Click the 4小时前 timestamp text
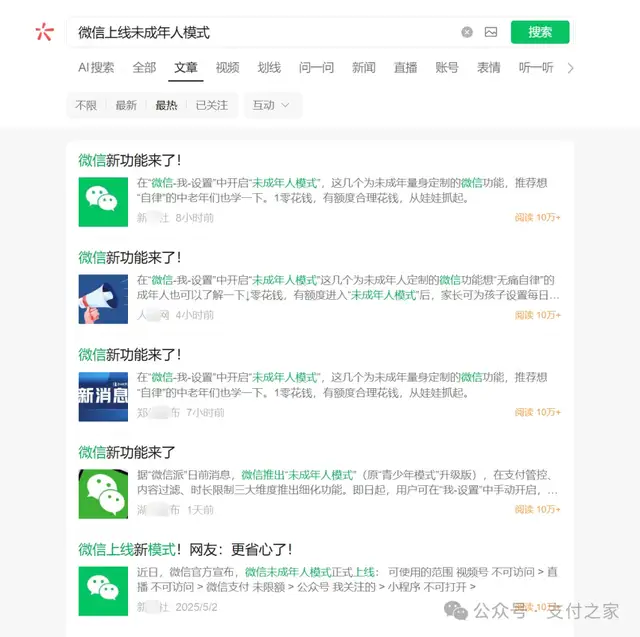640x637 pixels. [x=195, y=315]
